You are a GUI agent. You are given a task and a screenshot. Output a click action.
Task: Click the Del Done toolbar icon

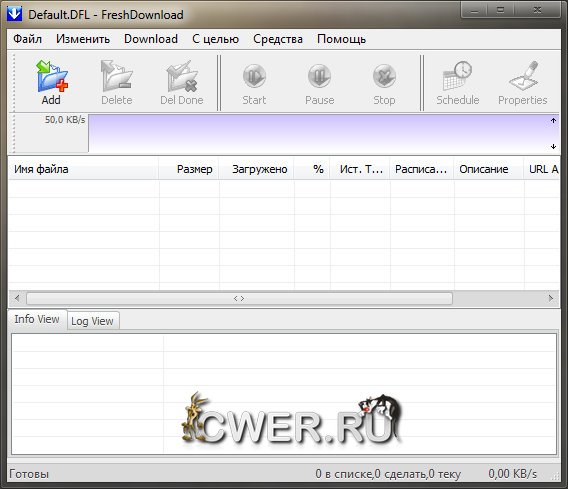[x=182, y=82]
